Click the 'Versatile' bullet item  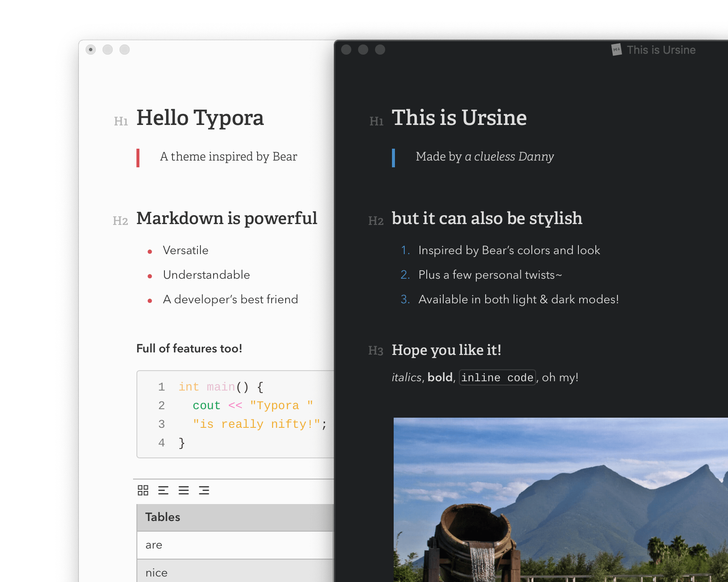pos(186,250)
